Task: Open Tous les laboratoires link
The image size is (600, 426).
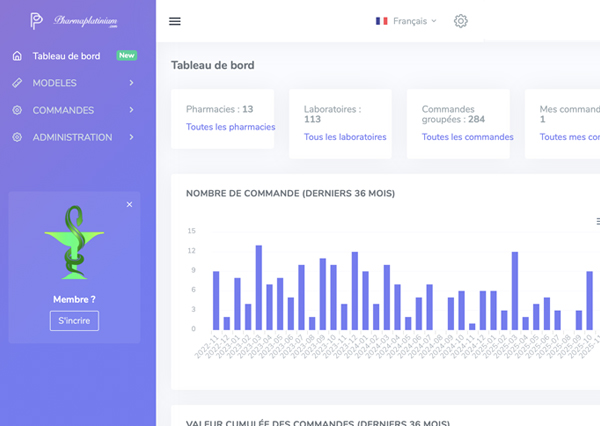Action: tap(345, 137)
